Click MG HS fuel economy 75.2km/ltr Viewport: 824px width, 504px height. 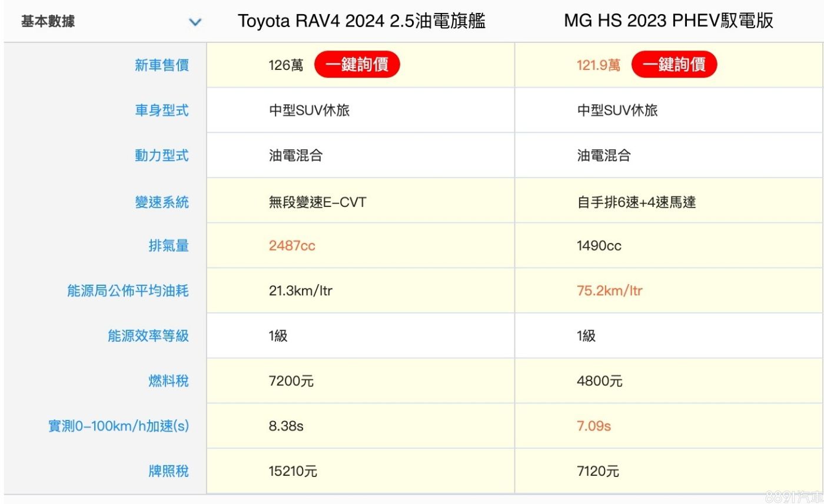click(610, 291)
